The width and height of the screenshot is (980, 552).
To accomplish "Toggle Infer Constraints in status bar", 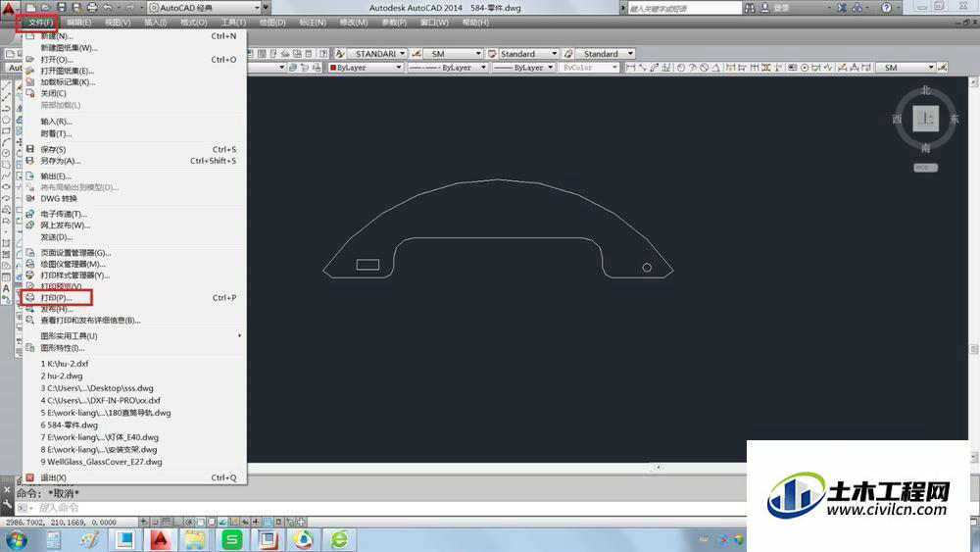I will click(144, 522).
